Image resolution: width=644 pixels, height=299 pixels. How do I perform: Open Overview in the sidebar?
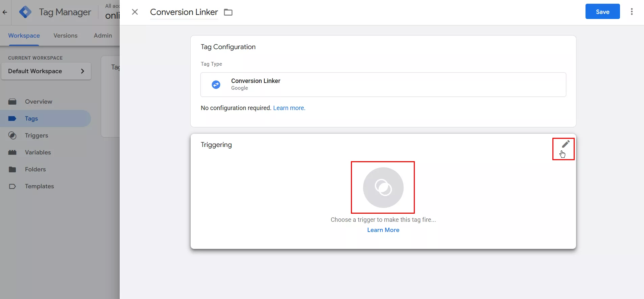[x=39, y=102]
